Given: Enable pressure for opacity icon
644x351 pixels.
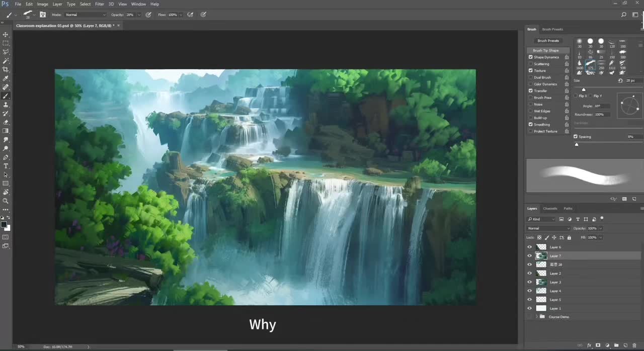Looking at the screenshot, I should coord(148,15).
